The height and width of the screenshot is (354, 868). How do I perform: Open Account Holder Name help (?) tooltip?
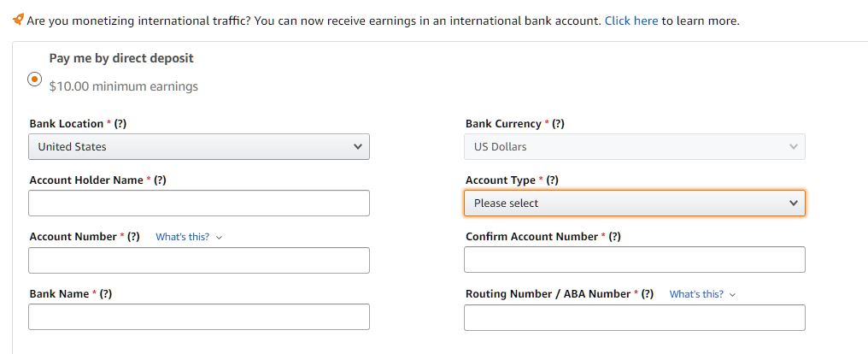[160, 180]
